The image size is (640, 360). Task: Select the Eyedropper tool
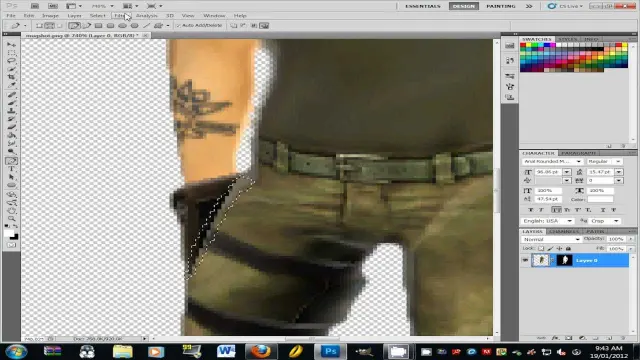click(x=11, y=85)
